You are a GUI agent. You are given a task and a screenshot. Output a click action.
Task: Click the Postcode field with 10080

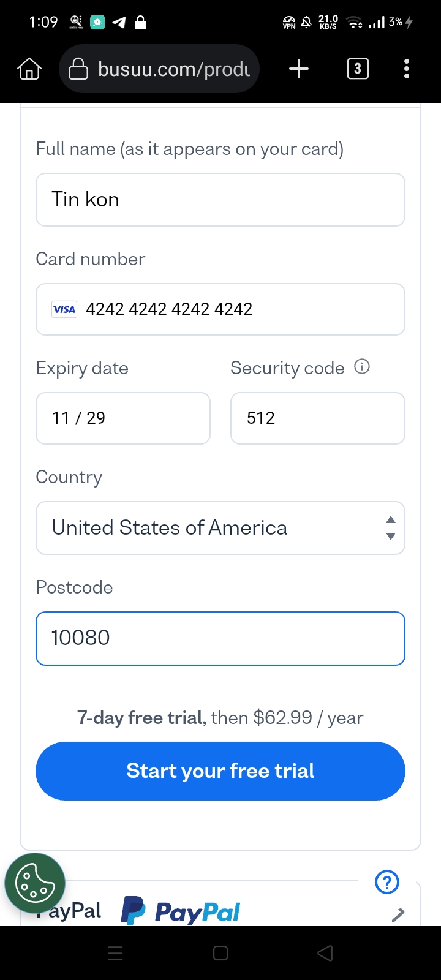(x=221, y=638)
